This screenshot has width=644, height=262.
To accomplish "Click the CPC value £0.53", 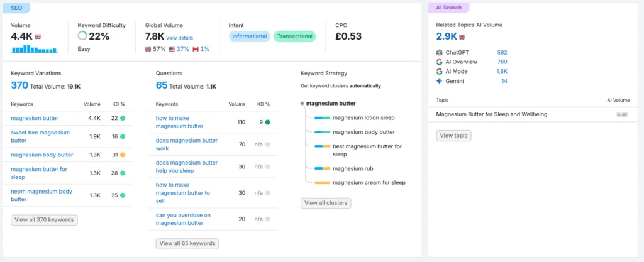I will (348, 36).
